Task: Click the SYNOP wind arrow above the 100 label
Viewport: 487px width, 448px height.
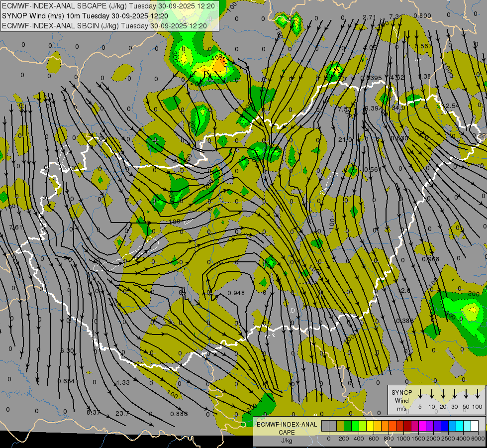Action: coord(478,394)
